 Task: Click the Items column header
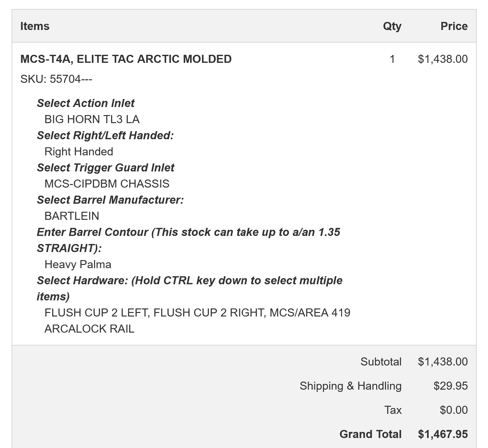35,26
